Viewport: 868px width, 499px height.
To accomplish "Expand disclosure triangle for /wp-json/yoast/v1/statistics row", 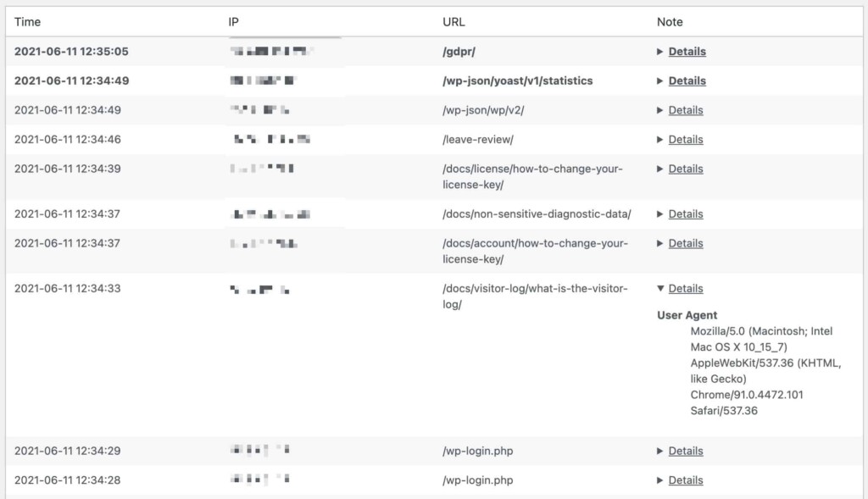I will click(x=659, y=80).
